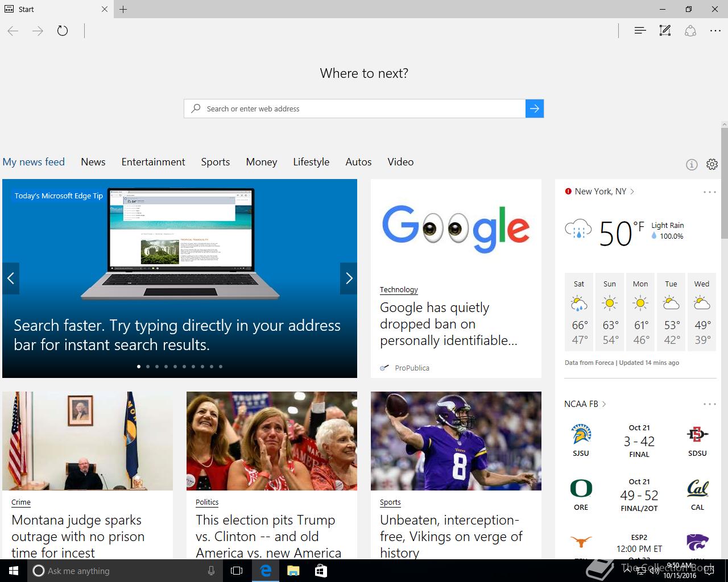
Task: Open the 3 - 42 FINAL score
Action: [639, 442]
